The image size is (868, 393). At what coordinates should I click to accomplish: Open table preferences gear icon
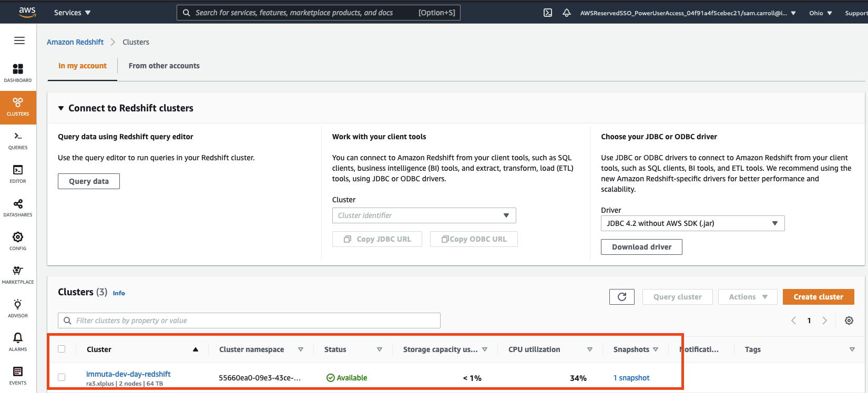pos(849,320)
